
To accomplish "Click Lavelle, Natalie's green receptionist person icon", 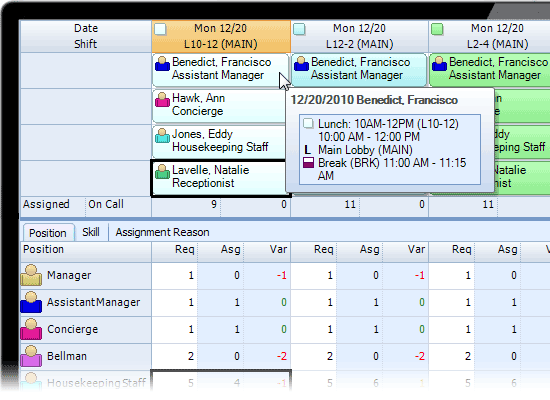I will point(162,172).
